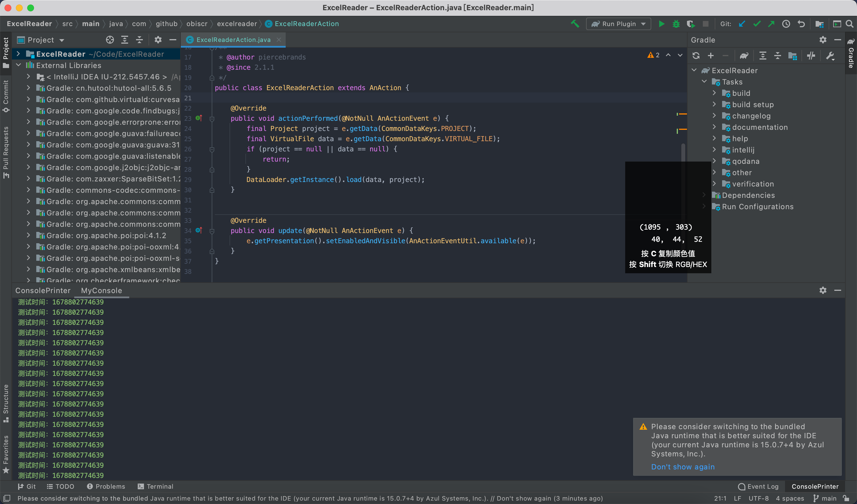Collapse the Tasks node under ExcelReader

pyautogui.click(x=704, y=82)
